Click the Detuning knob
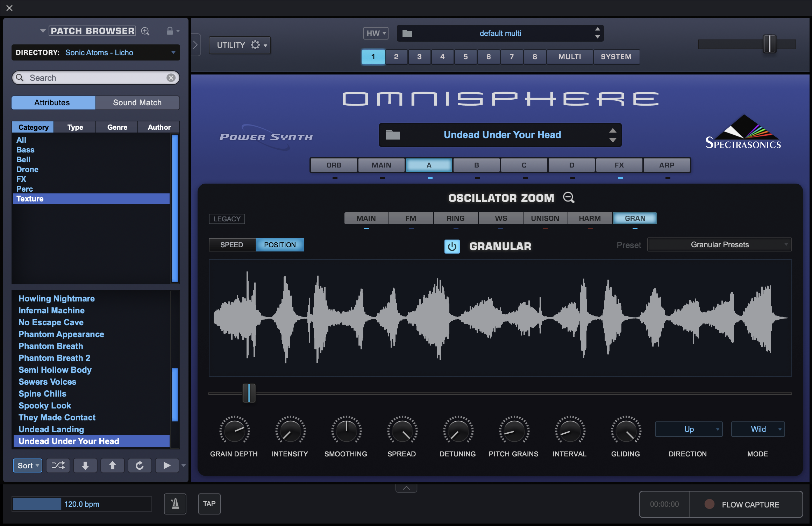812x526 pixels. coord(458,431)
